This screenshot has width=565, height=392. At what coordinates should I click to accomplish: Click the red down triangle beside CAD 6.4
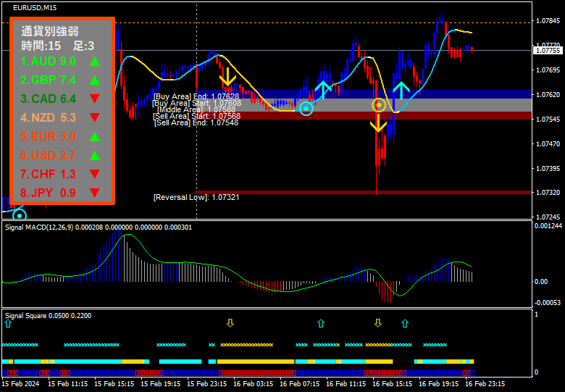[94, 99]
